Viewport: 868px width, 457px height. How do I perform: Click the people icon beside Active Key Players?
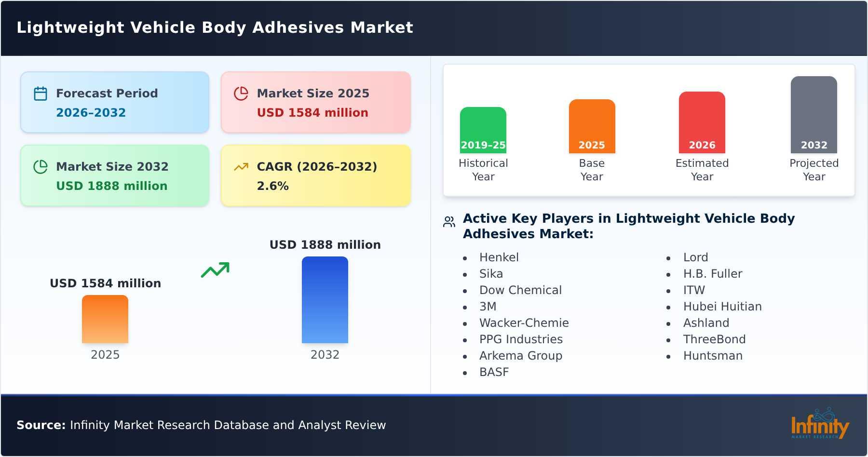(x=449, y=222)
